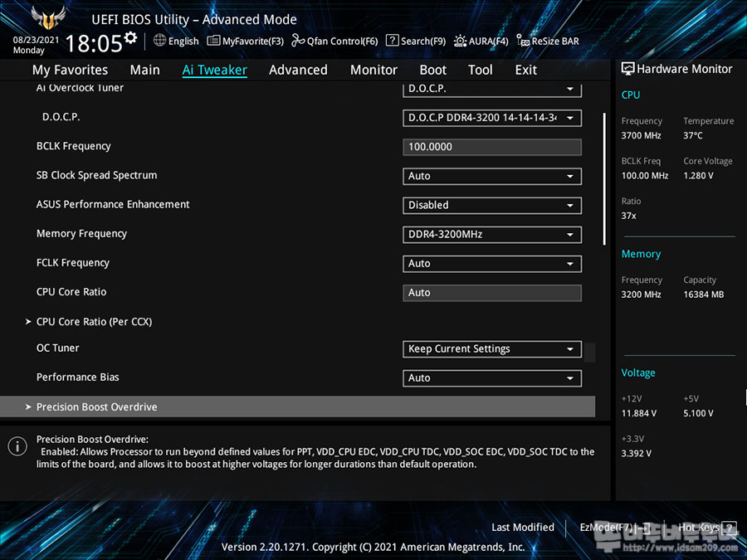The image size is (747, 560).
Task: Click the FCLK Frequency label
Action: coord(73,263)
